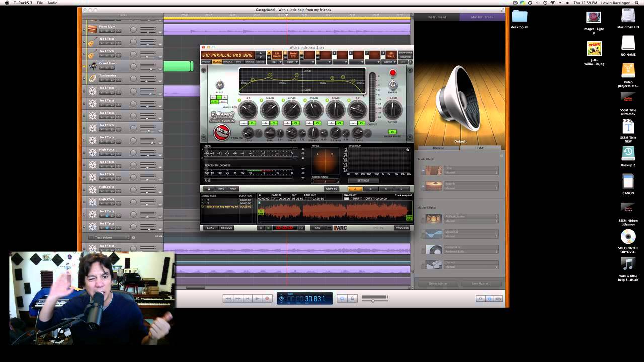
Task: Click the COMPARE button
Action: click(x=405, y=57)
